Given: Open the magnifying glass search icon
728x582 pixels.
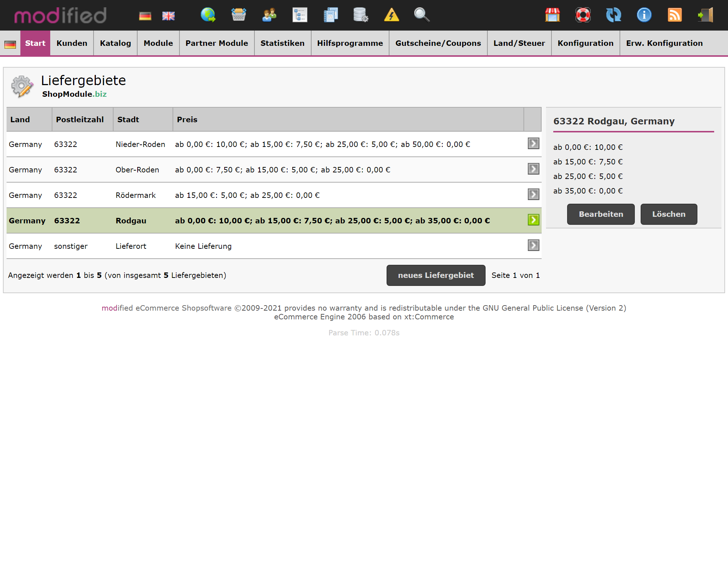Looking at the screenshot, I should click(x=422, y=15).
